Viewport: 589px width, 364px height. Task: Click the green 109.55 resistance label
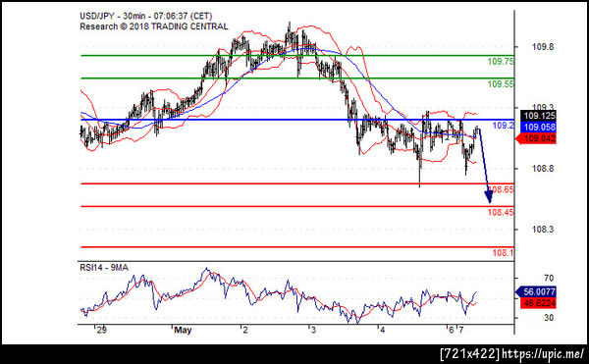(x=501, y=84)
